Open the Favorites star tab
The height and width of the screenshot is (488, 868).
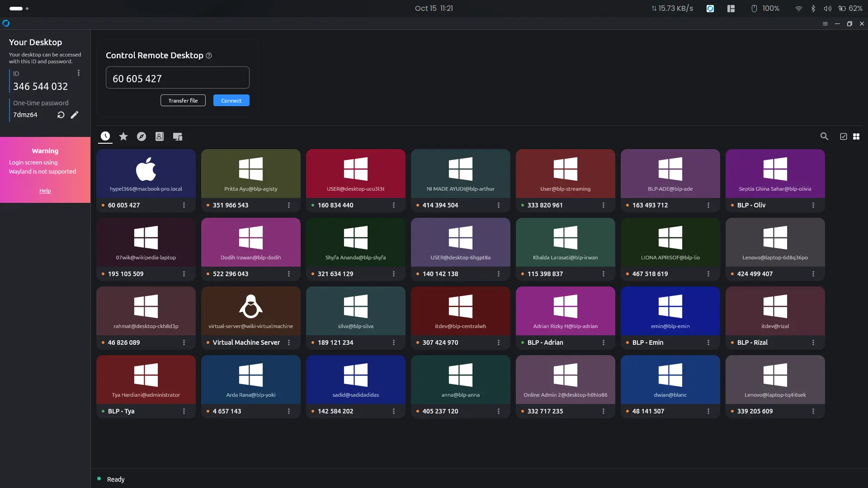pyautogui.click(x=123, y=136)
